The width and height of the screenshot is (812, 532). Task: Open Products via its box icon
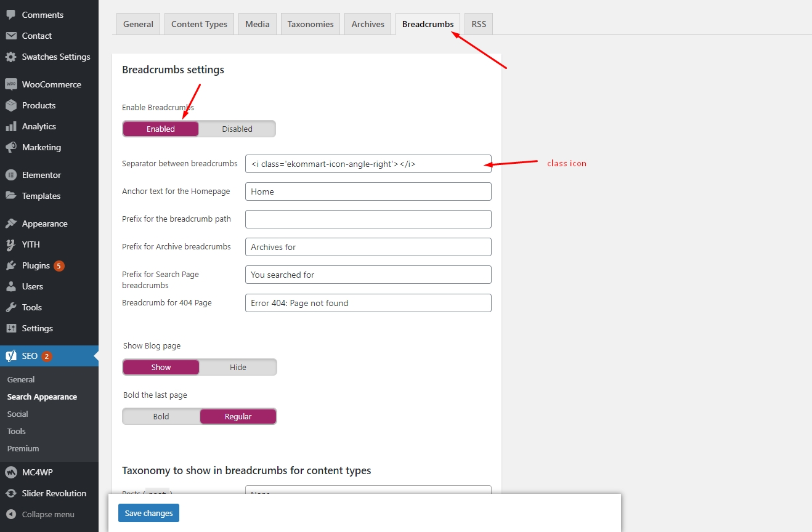coord(10,105)
